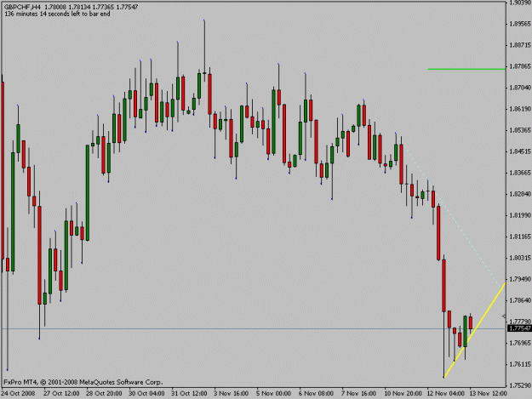Screen dimensions: 532x399
Task: Click the '136 minutes 14 seconds left to bar end' text
Action: pos(57,14)
